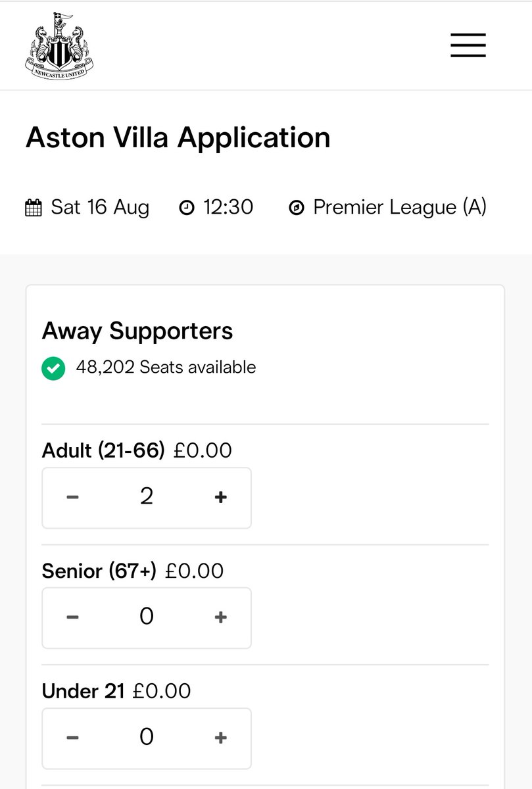Increase Under 21 ticket quantity
The width and height of the screenshot is (532, 789).
(x=221, y=738)
